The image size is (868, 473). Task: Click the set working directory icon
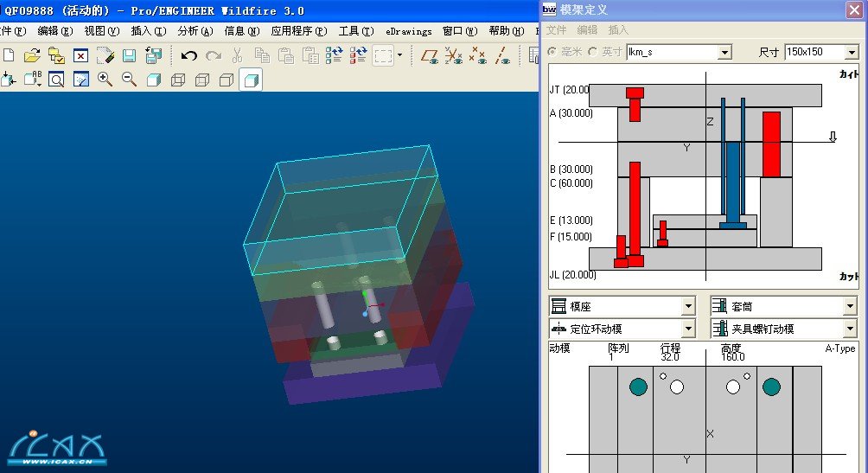point(56,55)
